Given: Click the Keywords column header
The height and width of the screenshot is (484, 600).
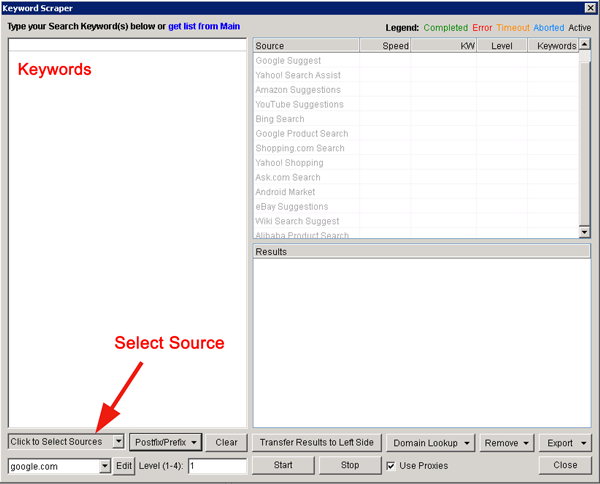Looking at the screenshot, I should [553, 46].
